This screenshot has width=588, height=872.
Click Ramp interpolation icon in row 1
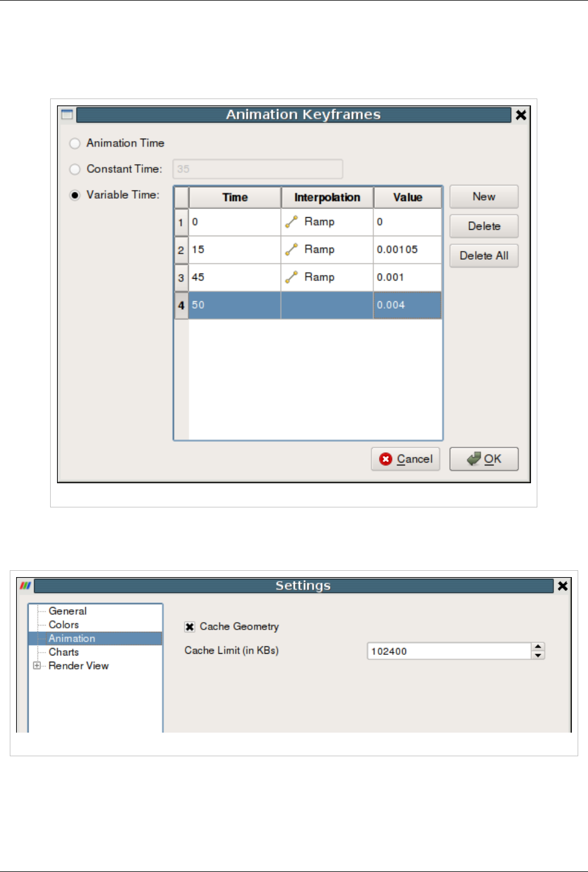291,222
